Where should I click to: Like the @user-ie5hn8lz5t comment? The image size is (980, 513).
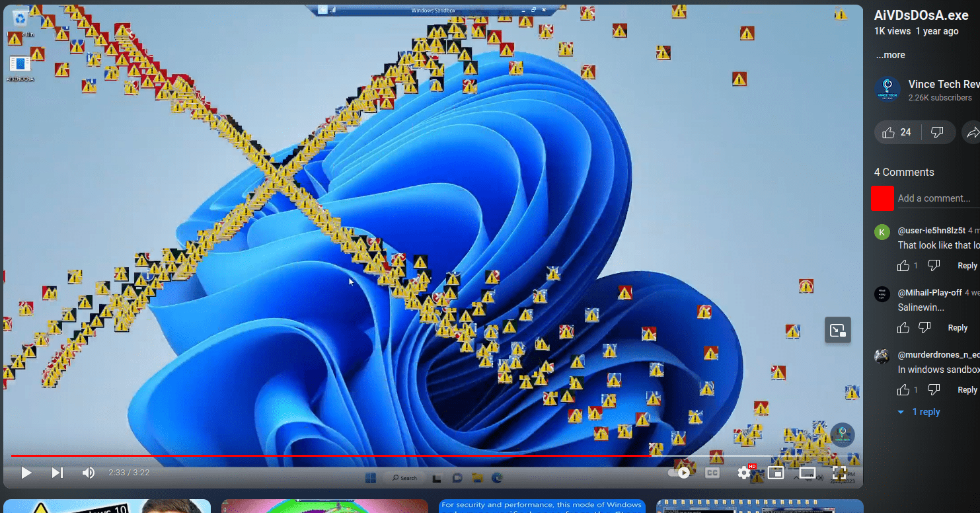(x=903, y=266)
